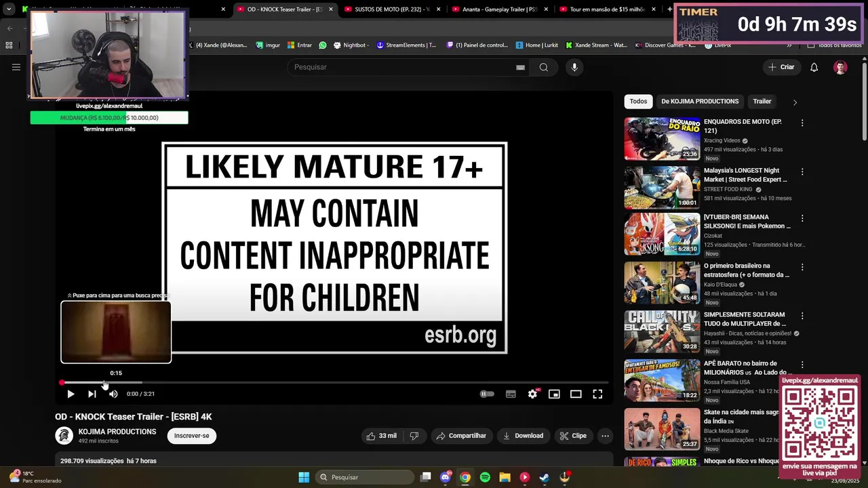Open Compartilhar share dialog
868x488 pixels.
461,436
